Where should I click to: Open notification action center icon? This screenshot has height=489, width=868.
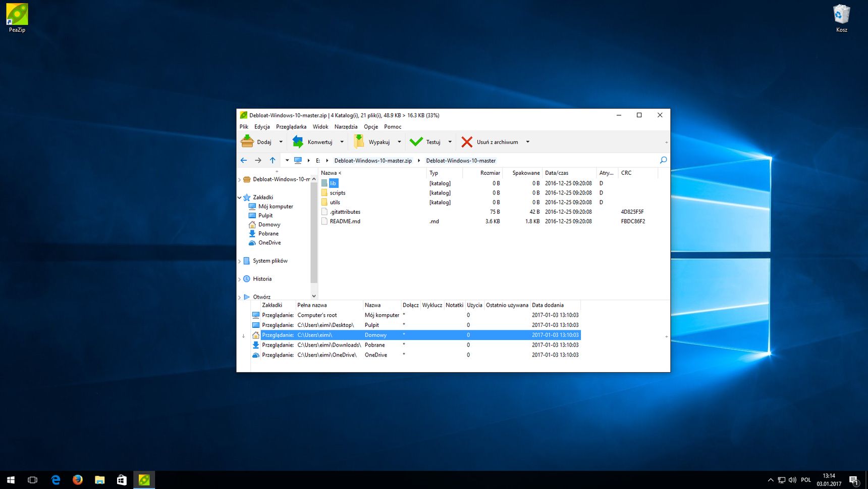tap(854, 480)
